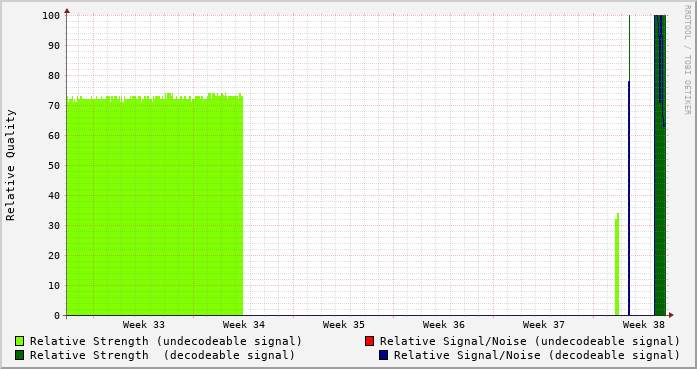Click the small light green bar near 30

click(617, 265)
